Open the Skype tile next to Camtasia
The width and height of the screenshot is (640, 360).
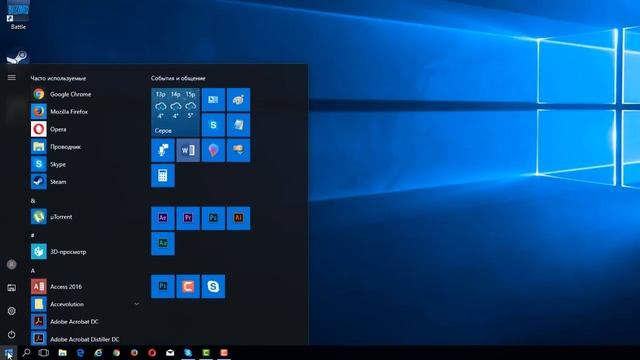coord(213,286)
